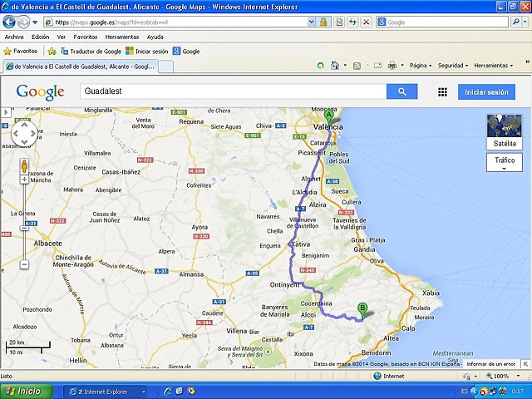
Task: Click the magnifier search icon in toolbar
Action: coord(516,22)
